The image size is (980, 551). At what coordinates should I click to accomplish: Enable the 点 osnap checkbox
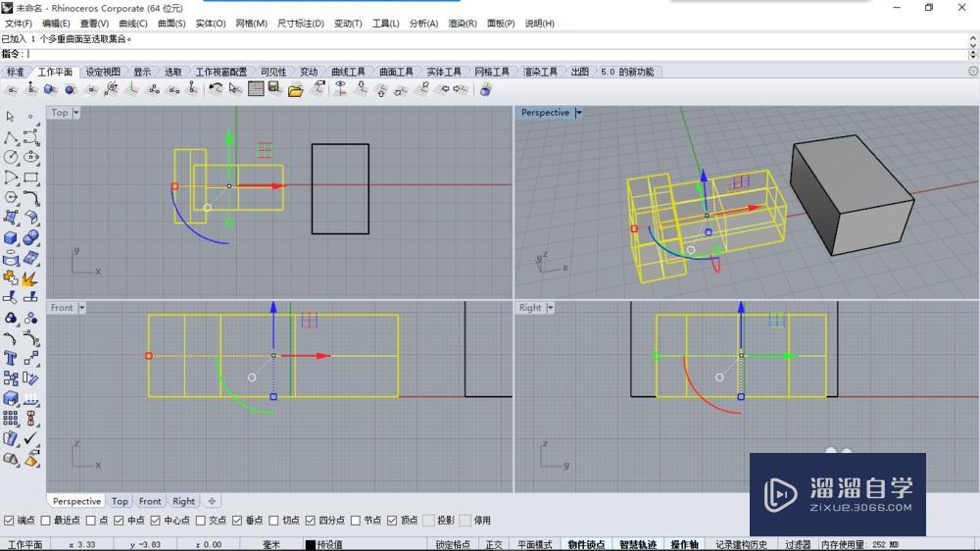pos(90,521)
